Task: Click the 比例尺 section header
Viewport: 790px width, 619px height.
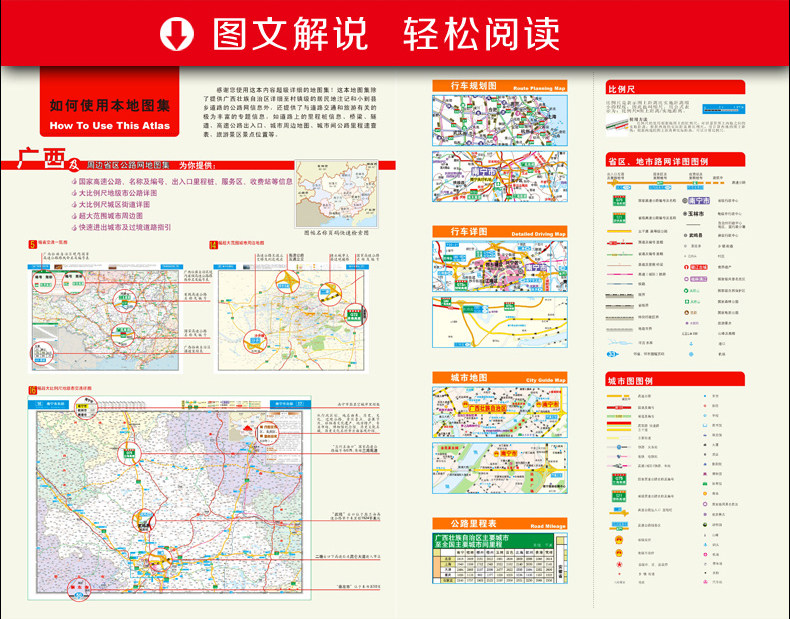Action: (675, 88)
